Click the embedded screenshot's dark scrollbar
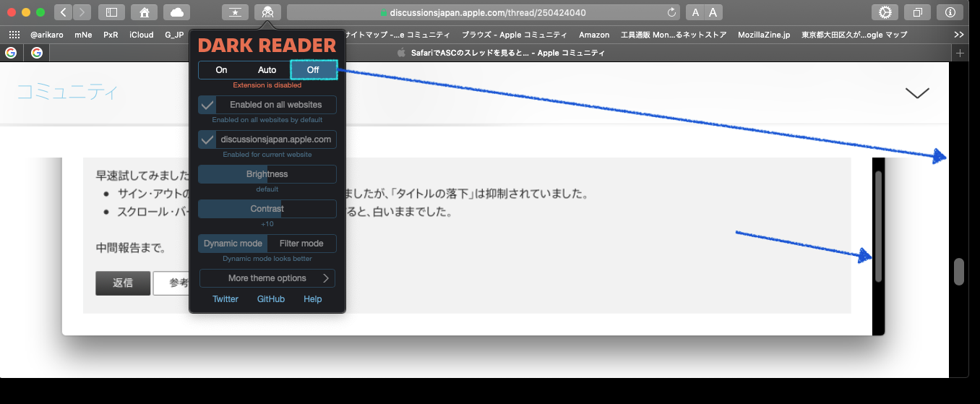The image size is (980, 404). [x=879, y=226]
